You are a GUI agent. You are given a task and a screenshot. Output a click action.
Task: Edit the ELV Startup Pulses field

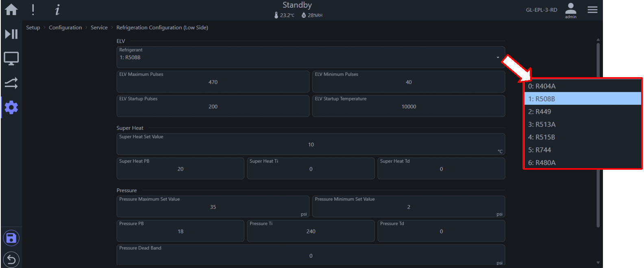click(x=213, y=106)
